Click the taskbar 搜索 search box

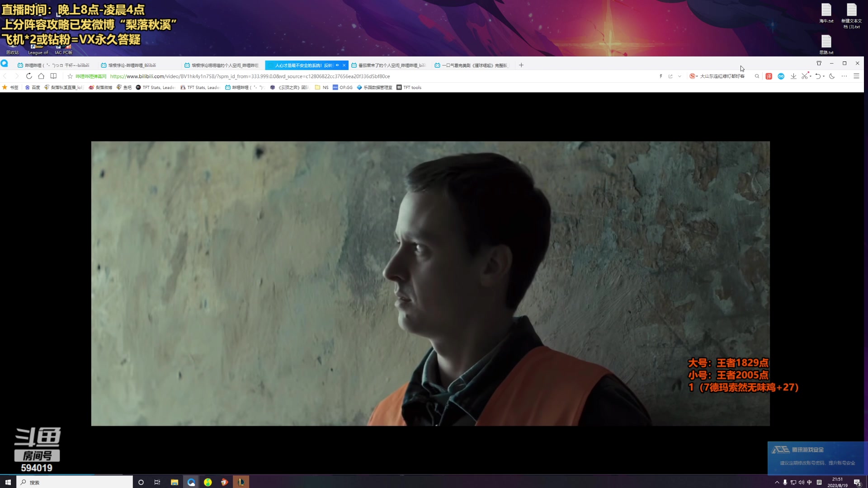tap(75, 482)
